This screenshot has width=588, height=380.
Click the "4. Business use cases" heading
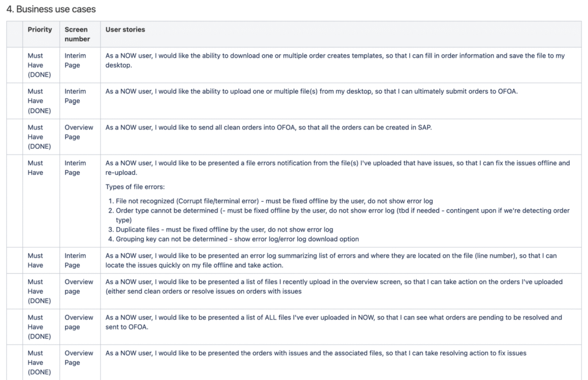pyautogui.click(x=51, y=9)
